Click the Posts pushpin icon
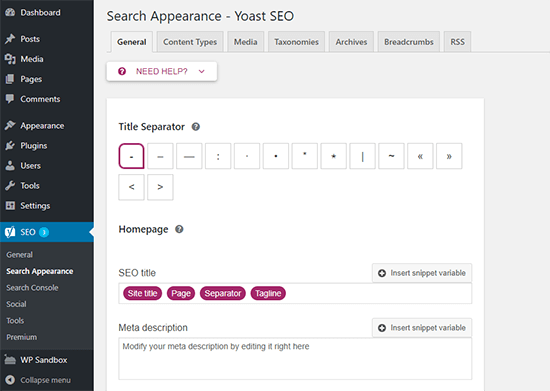The height and width of the screenshot is (391, 550). [x=10, y=39]
